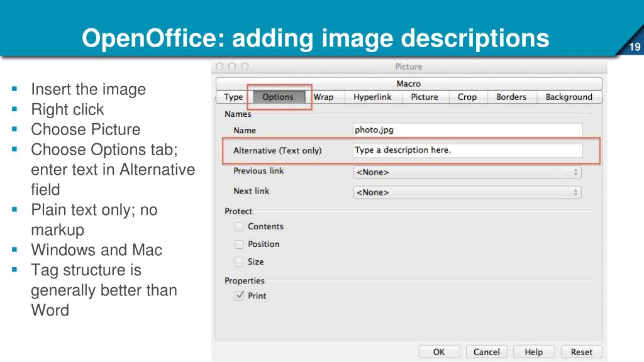Click the Reset button
644x362 pixels.
pos(582,352)
